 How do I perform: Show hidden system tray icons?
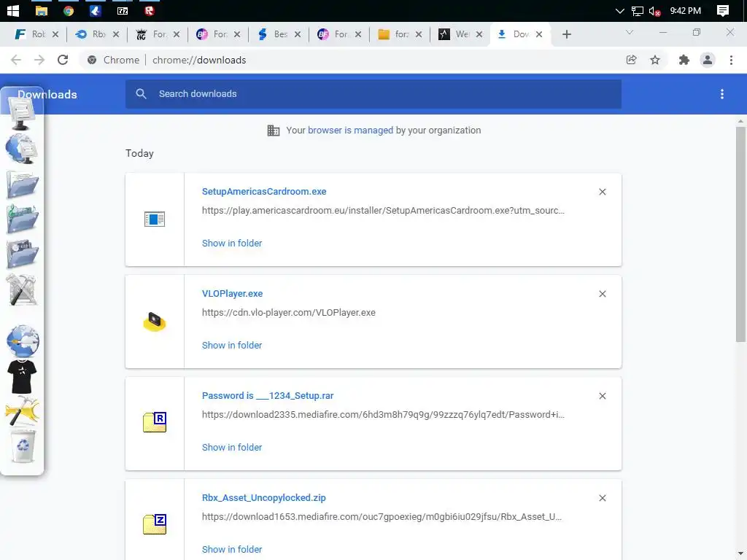(x=619, y=10)
